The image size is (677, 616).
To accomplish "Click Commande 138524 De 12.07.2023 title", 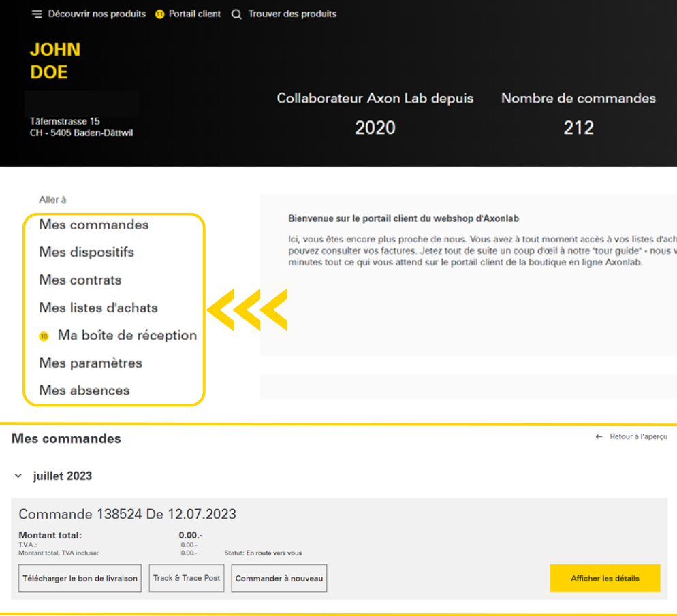I will click(127, 514).
